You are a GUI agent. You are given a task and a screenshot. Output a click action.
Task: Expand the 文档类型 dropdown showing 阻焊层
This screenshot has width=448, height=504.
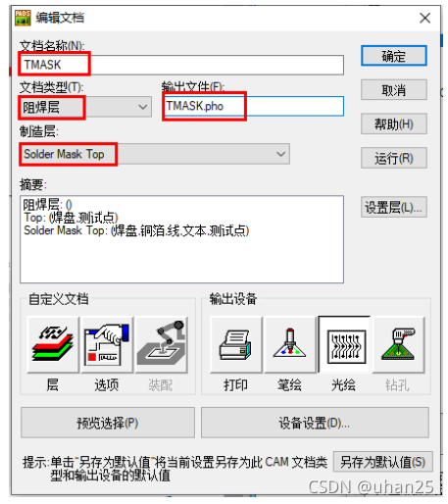pyautogui.click(x=85, y=107)
